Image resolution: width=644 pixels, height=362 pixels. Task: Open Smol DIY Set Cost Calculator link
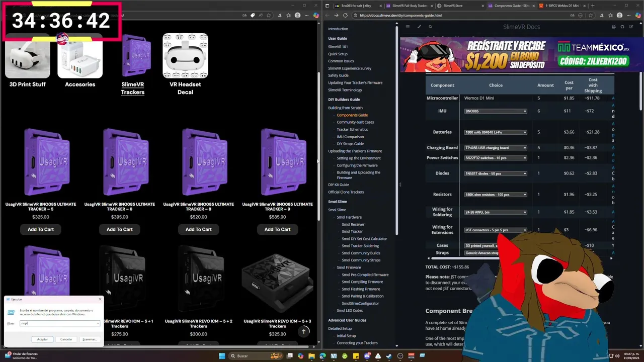364,239
